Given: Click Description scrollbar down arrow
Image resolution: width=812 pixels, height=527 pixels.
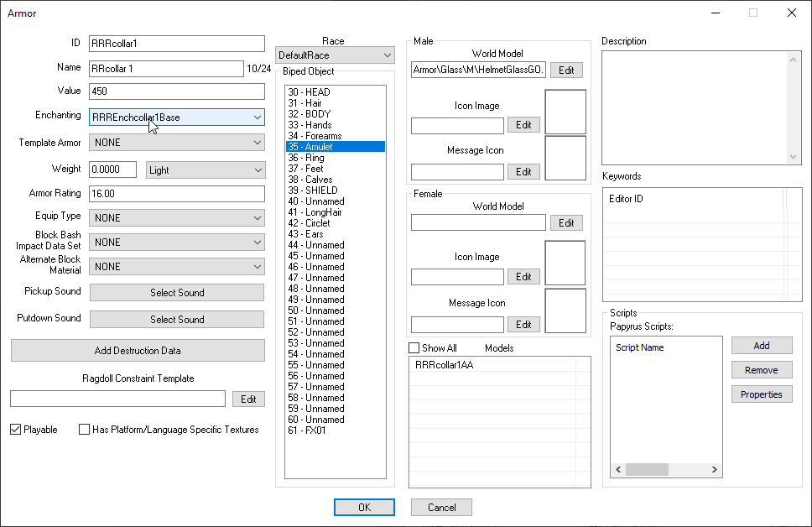Looking at the screenshot, I should [x=794, y=156].
